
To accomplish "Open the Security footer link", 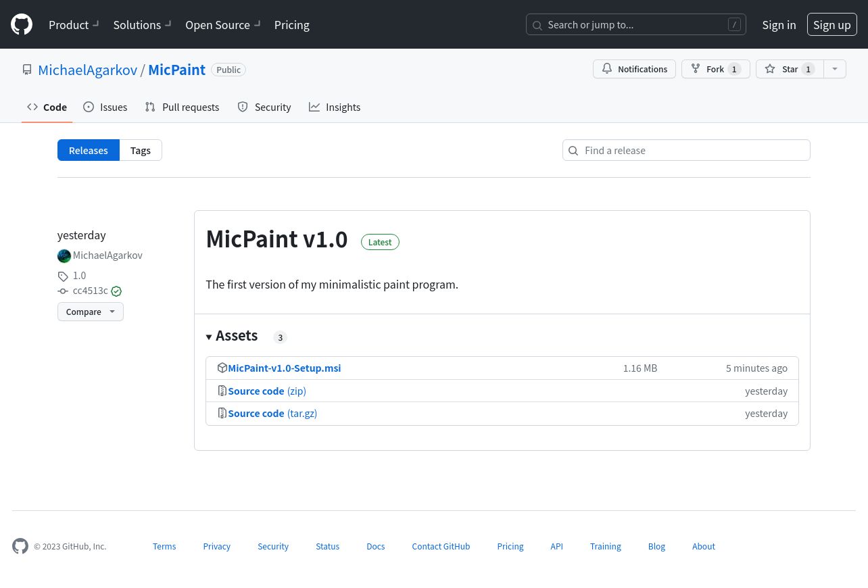I will pos(273,546).
